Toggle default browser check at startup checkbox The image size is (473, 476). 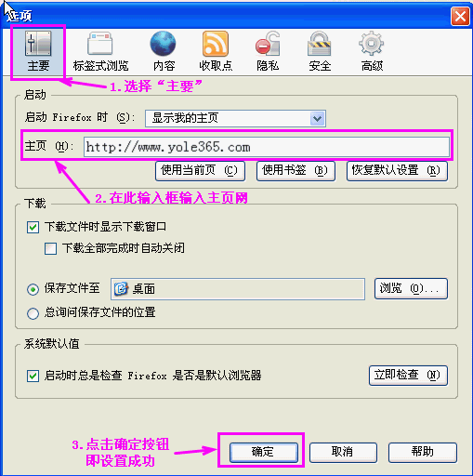click(x=33, y=376)
